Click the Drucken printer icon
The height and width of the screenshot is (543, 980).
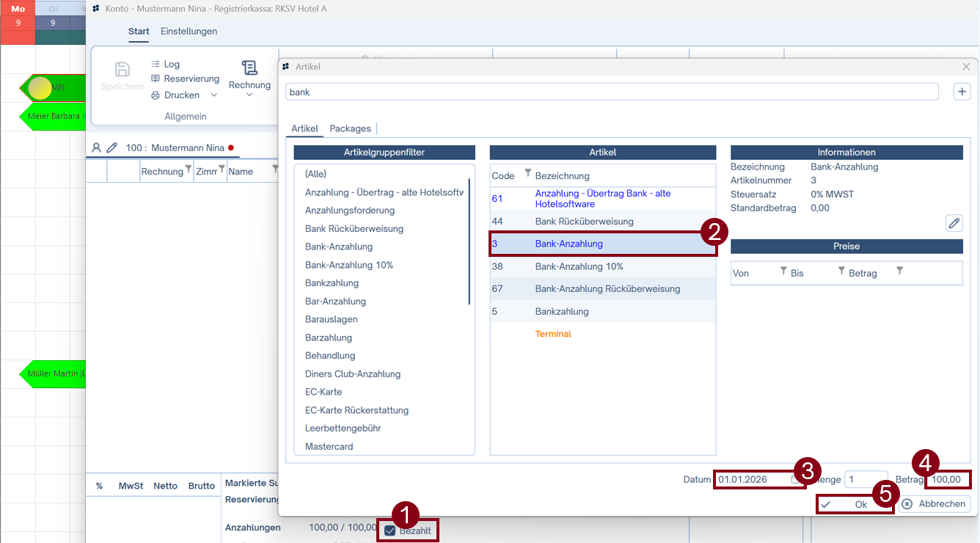point(155,95)
